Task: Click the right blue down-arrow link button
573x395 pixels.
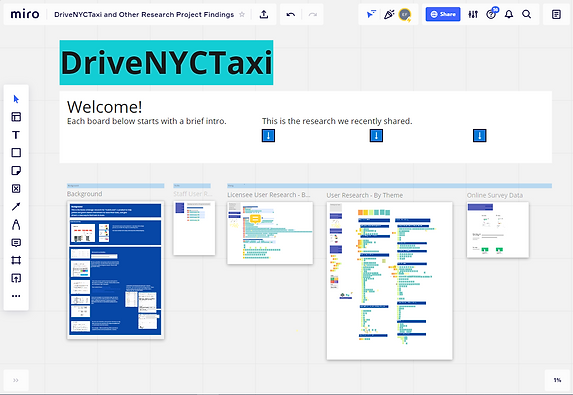Action: point(479,136)
